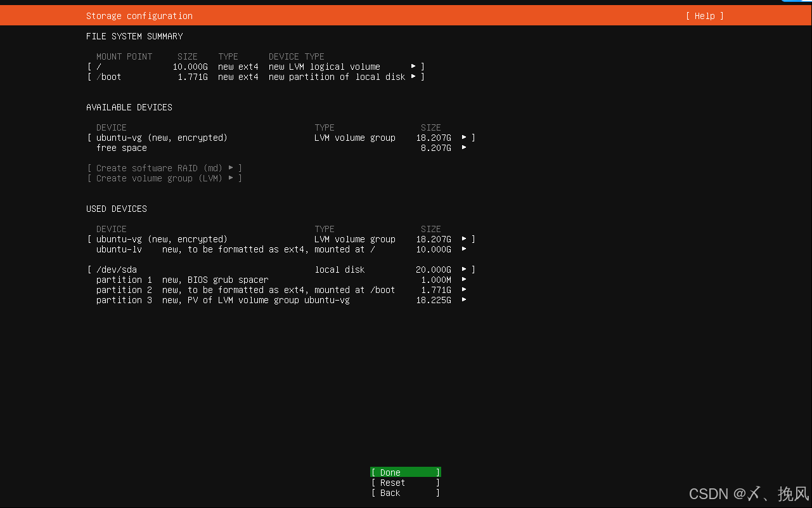Expand the free space options arrow
The width and height of the screenshot is (812, 508).
(465, 147)
